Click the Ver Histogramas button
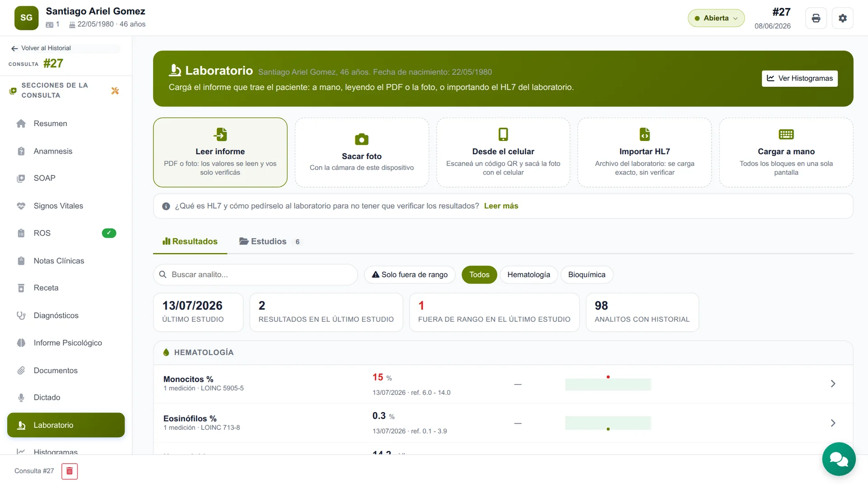Screen dimensions: 868x488 point(800,78)
